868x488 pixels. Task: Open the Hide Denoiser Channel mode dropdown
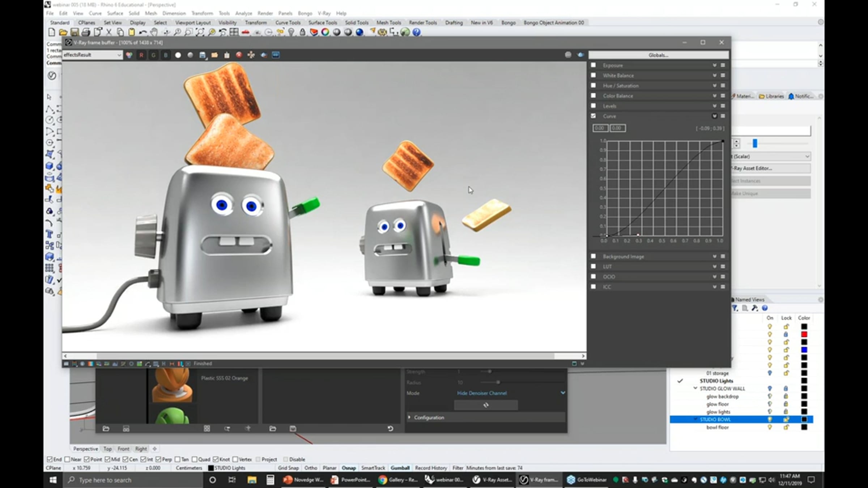(510, 393)
